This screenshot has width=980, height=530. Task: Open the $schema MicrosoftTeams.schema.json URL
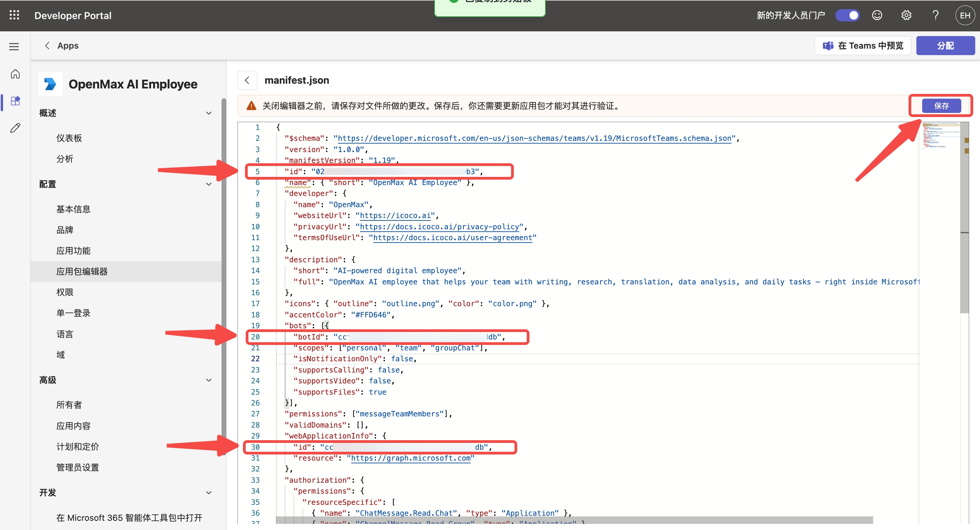coord(534,138)
